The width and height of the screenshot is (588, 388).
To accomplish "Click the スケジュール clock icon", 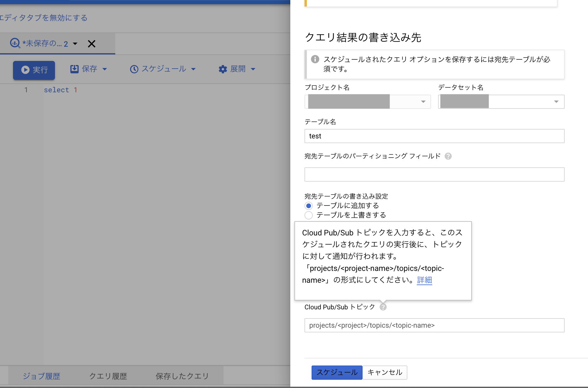I will pyautogui.click(x=134, y=69).
